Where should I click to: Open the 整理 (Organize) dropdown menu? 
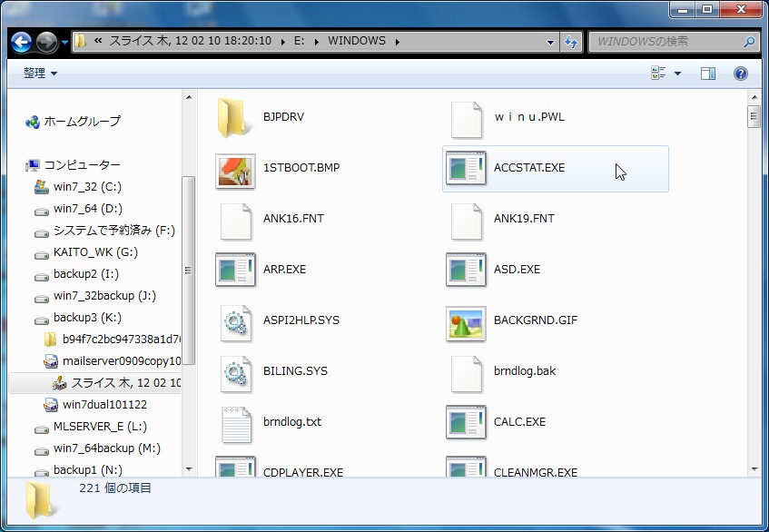click(x=40, y=74)
